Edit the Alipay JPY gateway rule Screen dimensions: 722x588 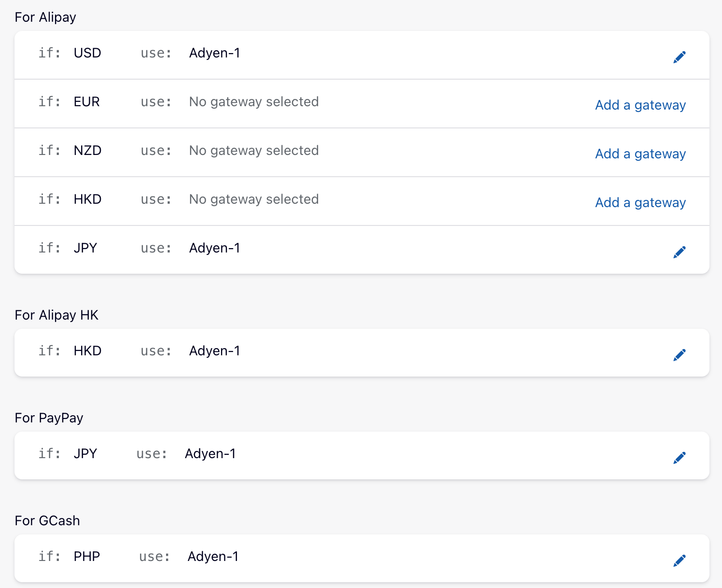click(680, 252)
